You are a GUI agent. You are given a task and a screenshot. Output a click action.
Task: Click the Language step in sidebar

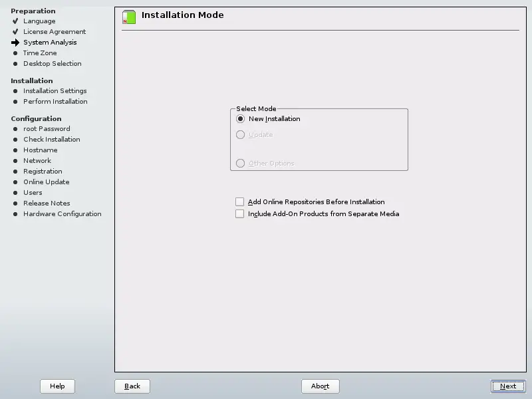tap(39, 21)
